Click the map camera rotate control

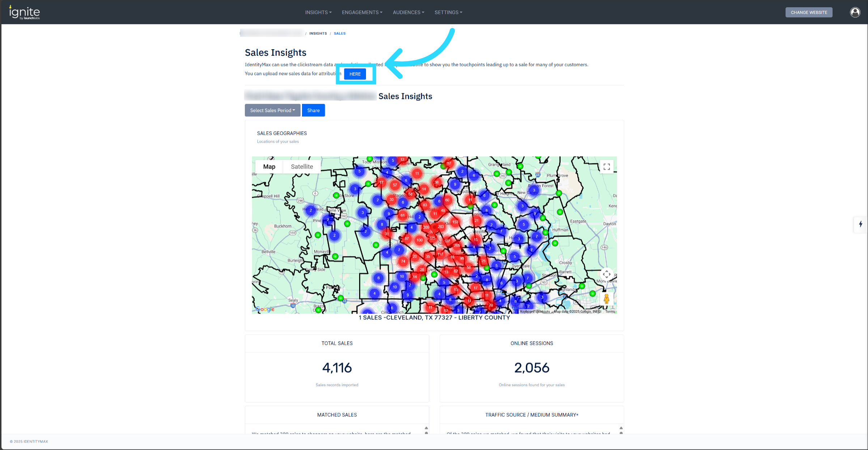click(607, 274)
